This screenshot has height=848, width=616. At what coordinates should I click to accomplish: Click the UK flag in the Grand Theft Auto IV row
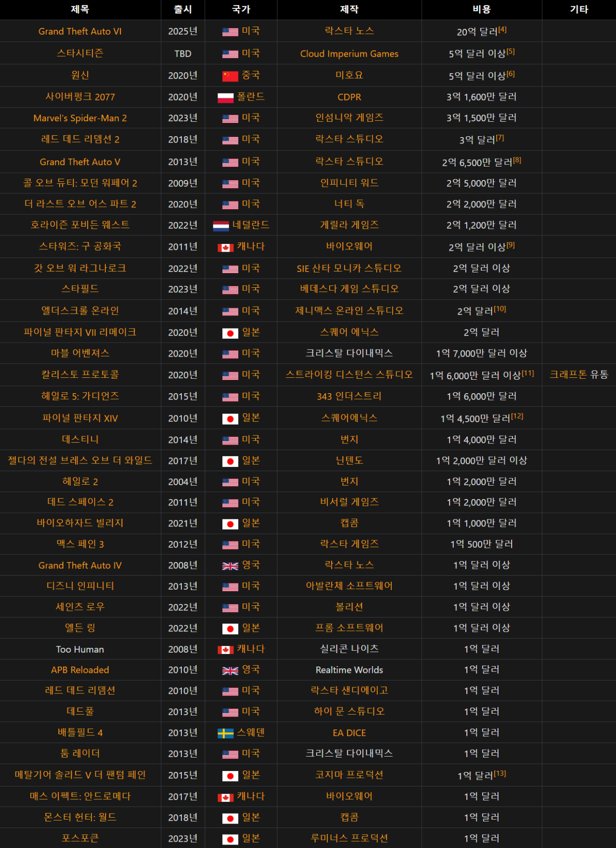click(230, 566)
